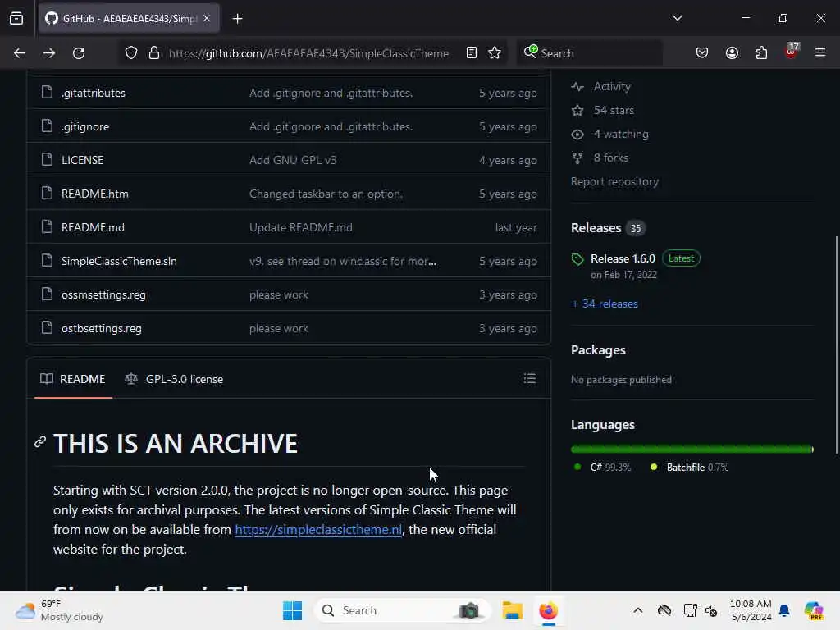Filter by Batchfile 0.7% language
Viewport: 840px width, 630px height.
coord(689,467)
